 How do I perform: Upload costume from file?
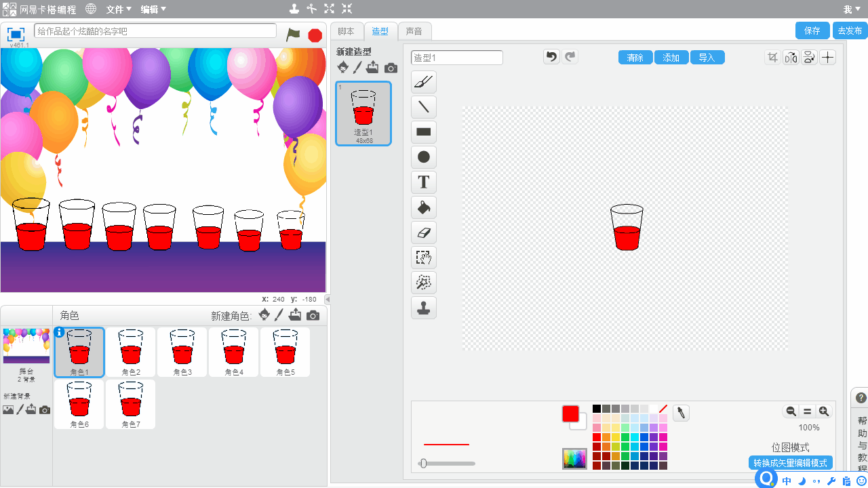[x=372, y=67]
